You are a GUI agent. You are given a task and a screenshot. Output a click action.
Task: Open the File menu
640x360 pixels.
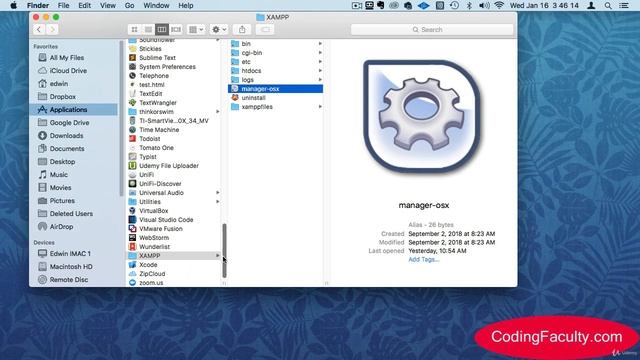(63, 5)
